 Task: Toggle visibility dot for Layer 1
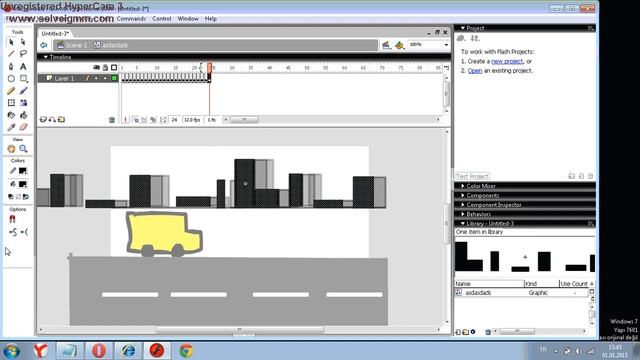tap(96, 78)
